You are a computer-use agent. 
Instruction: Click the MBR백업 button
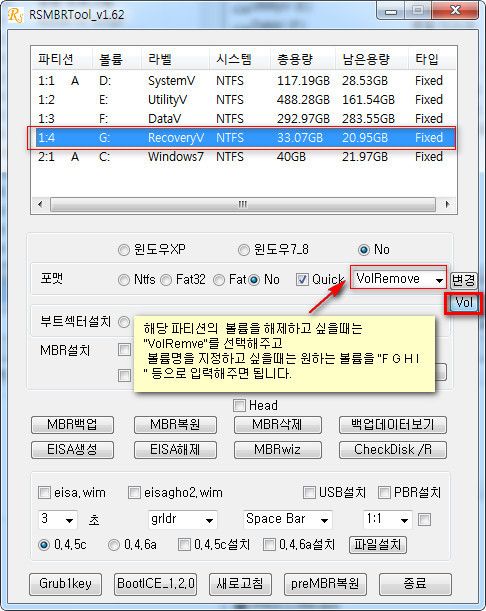72,425
